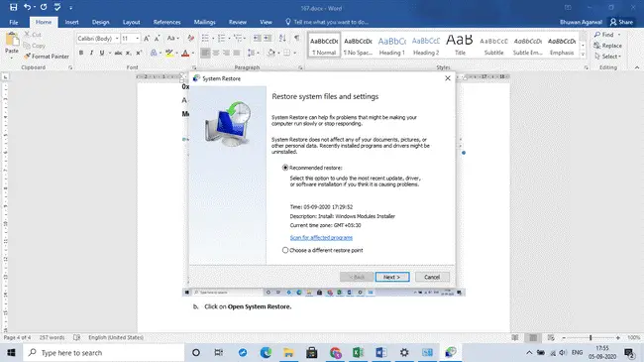Switch to the Design tab
Image resolution: width=644 pixels, height=362 pixels.
click(x=101, y=22)
